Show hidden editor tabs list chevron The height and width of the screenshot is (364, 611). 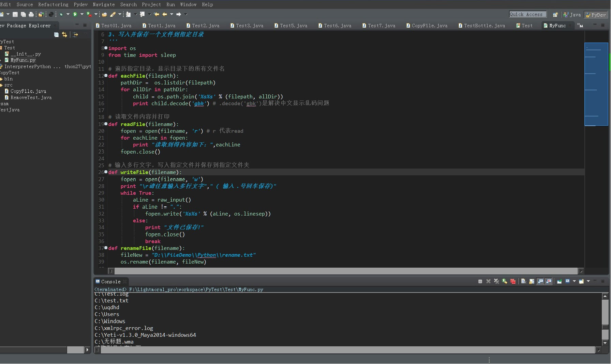[580, 26]
